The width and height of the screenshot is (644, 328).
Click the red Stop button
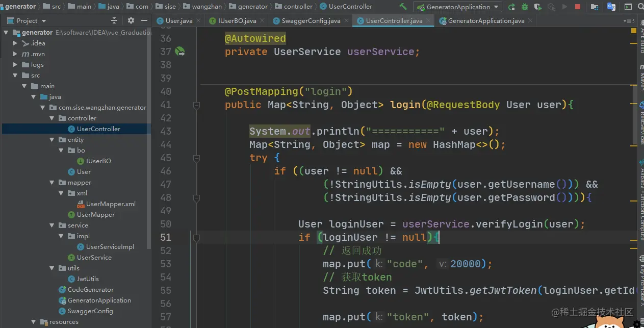pyautogui.click(x=578, y=7)
